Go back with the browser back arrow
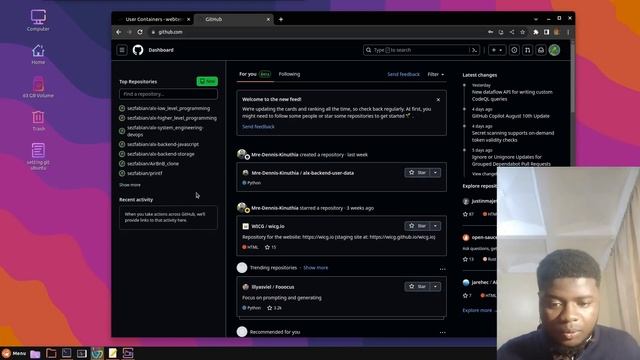 [x=119, y=32]
